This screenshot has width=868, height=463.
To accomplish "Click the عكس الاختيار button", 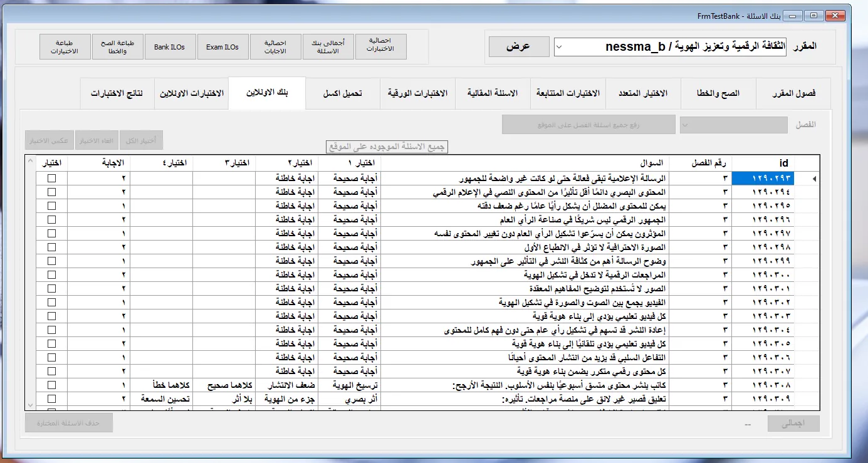I will tap(50, 140).
